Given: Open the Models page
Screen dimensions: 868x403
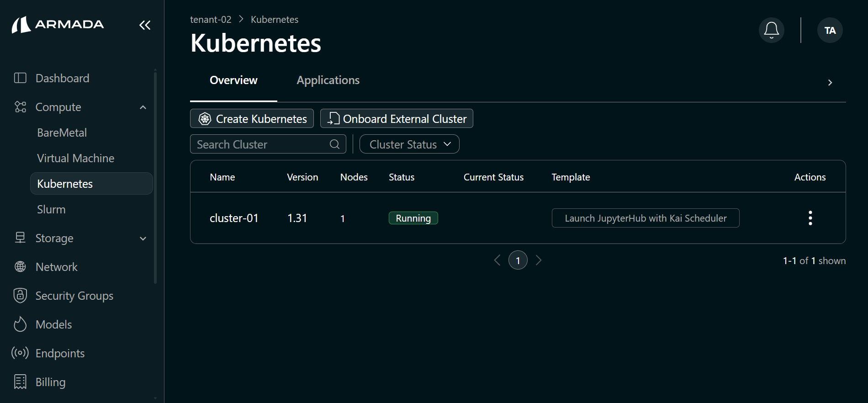Looking at the screenshot, I should pyautogui.click(x=54, y=324).
